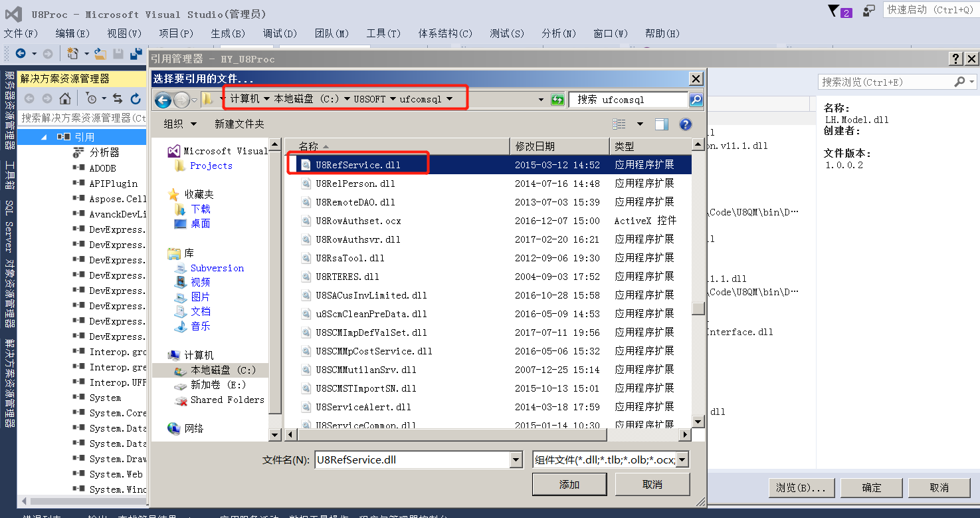Open the Subversion library
The height and width of the screenshot is (518, 980).
[x=217, y=268]
